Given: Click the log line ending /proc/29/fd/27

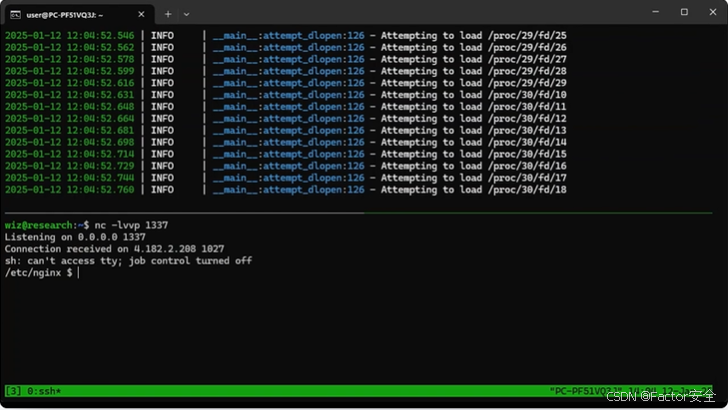Looking at the screenshot, I should 286,59.
